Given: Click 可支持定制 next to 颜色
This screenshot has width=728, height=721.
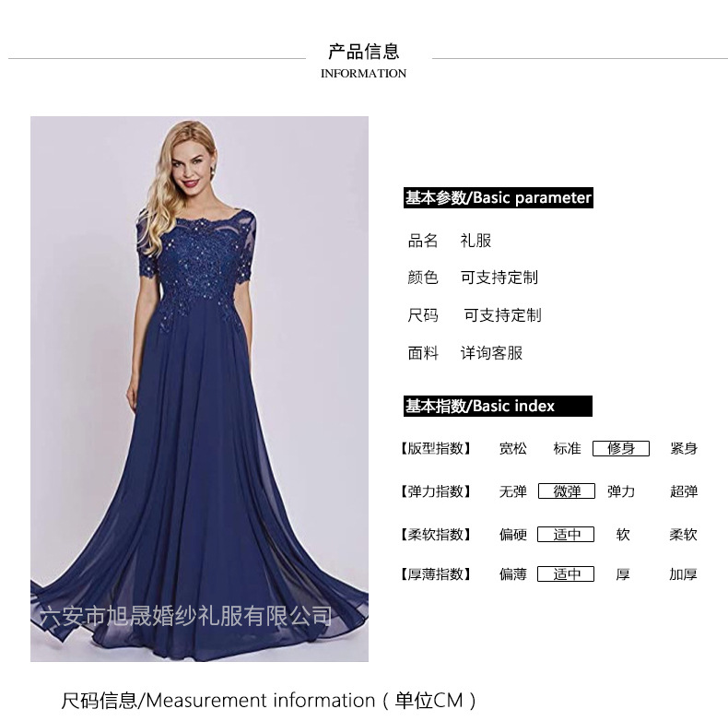Looking at the screenshot, I should point(499,278).
